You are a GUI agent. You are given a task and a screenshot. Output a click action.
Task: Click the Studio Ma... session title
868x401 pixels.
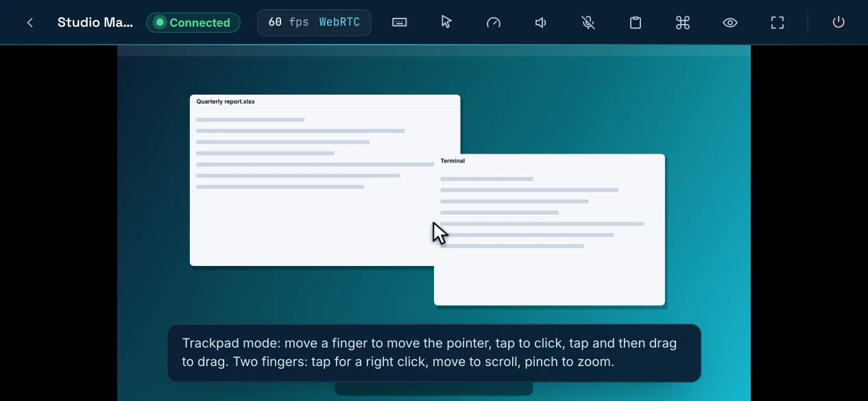(95, 23)
